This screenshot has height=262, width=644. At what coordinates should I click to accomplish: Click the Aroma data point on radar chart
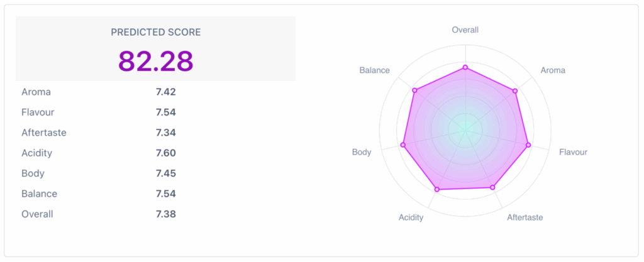[515, 90]
